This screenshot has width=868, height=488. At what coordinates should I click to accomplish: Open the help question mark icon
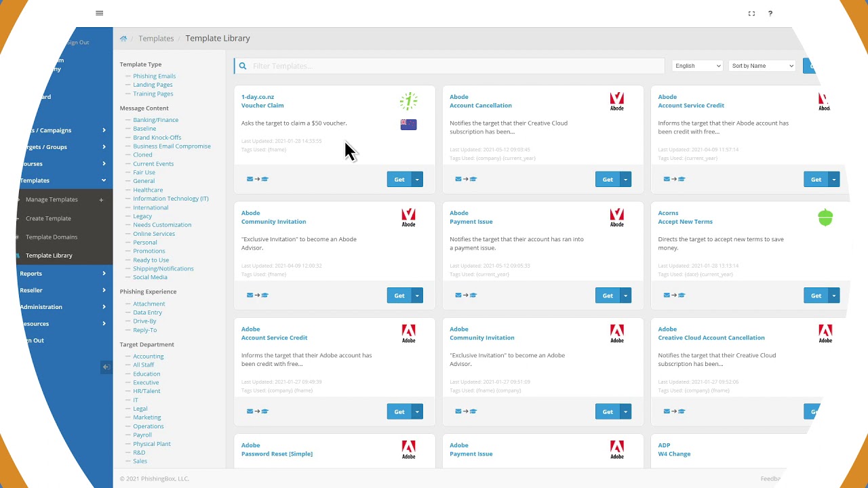pos(770,14)
